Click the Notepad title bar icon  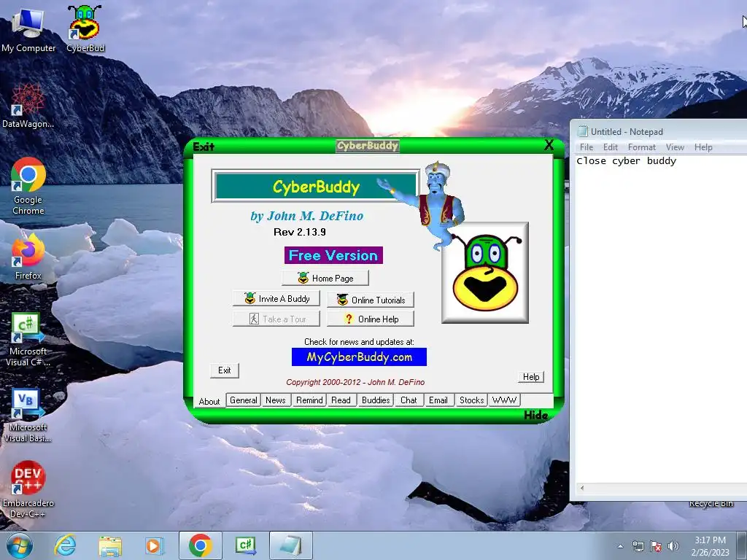[x=583, y=131]
